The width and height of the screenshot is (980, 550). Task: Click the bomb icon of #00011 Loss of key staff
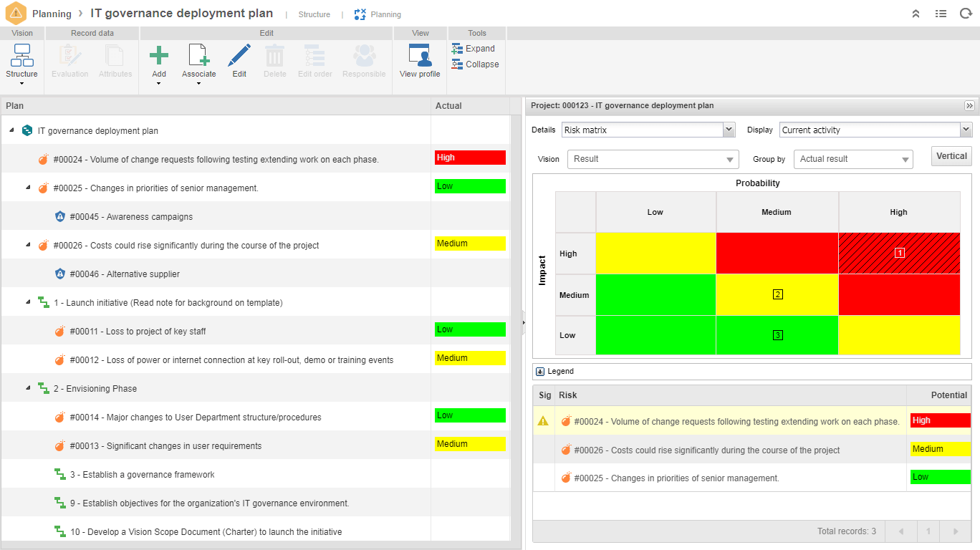pos(60,331)
